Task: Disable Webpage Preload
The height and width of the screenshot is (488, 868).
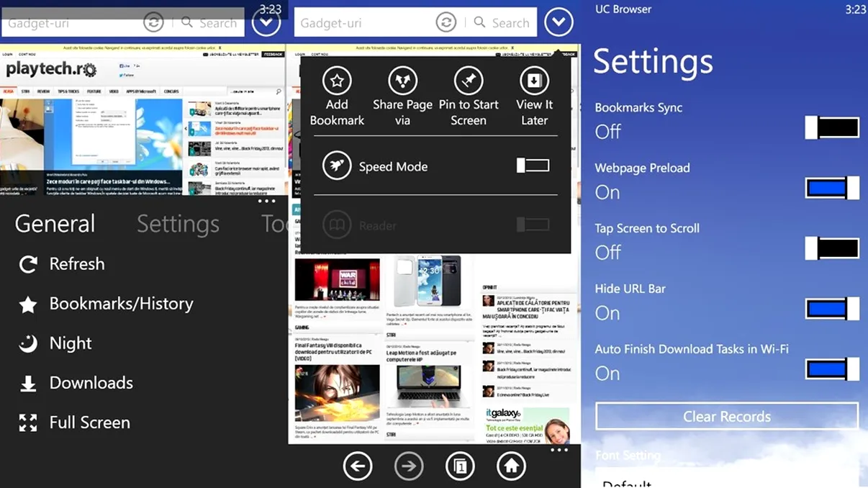Action: [x=832, y=188]
